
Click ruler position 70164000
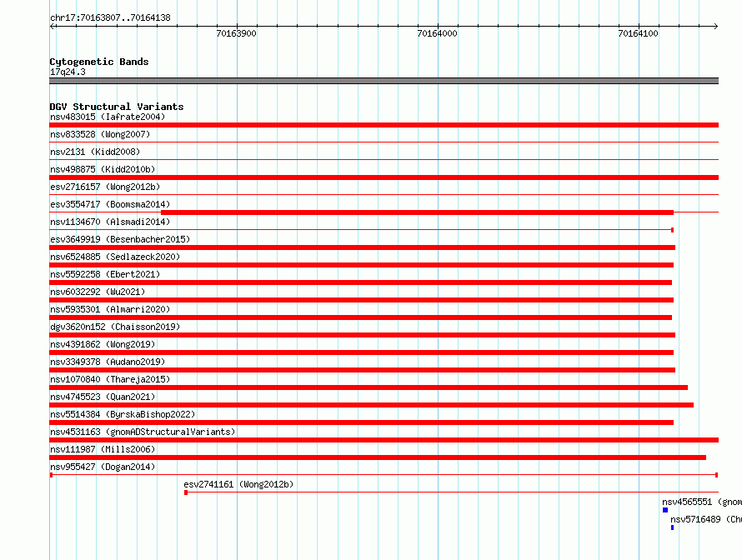tap(437, 33)
